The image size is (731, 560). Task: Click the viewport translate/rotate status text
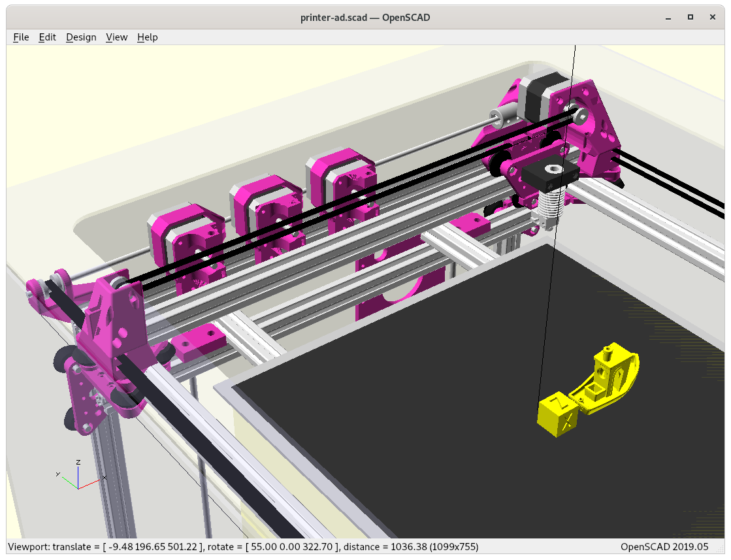click(243, 546)
